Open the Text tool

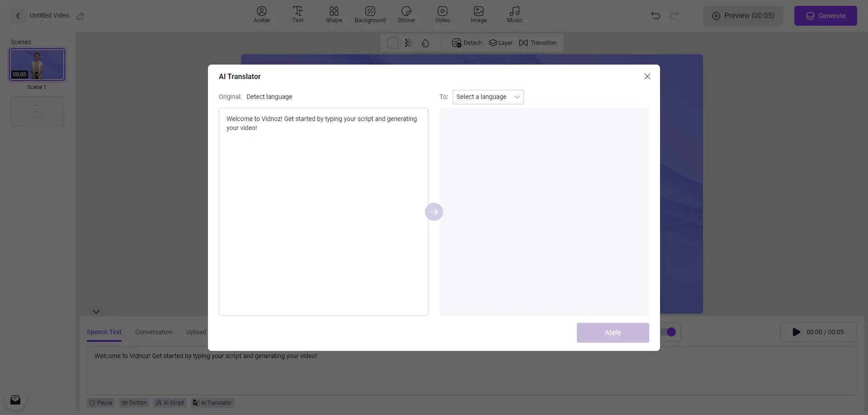click(297, 14)
